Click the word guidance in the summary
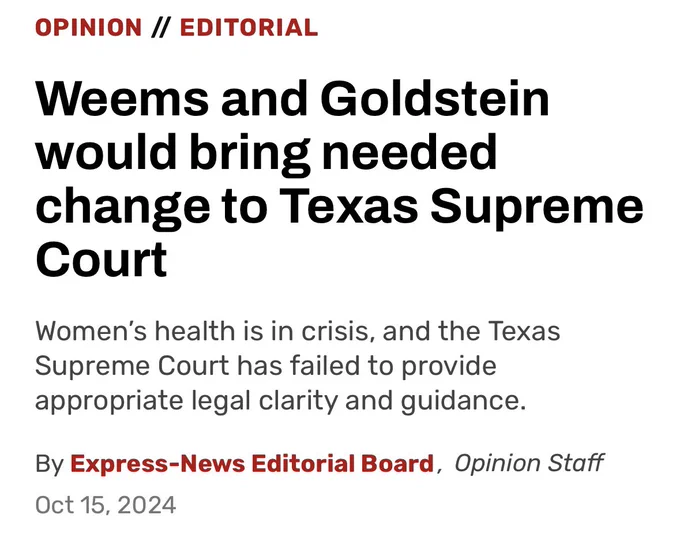Viewport: 680px width, 541px height. pyautogui.click(x=463, y=400)
